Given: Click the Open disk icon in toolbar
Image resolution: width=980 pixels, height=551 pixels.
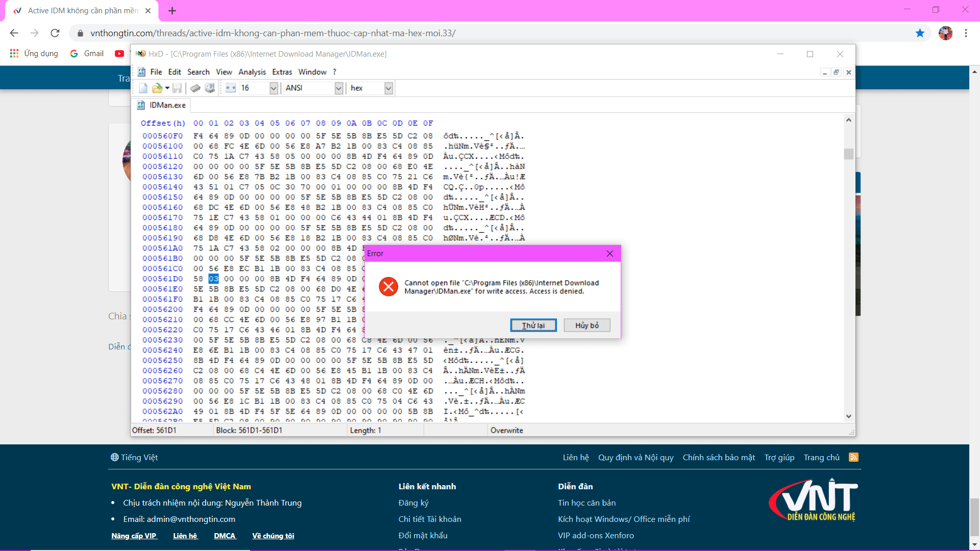Looking at the screenshot, I should coord(210,88).
